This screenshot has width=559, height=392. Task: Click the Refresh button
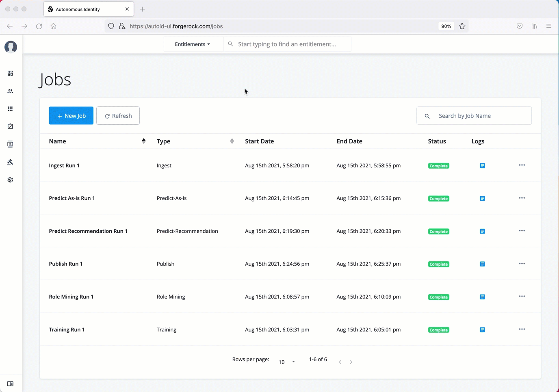pos(118,116)
